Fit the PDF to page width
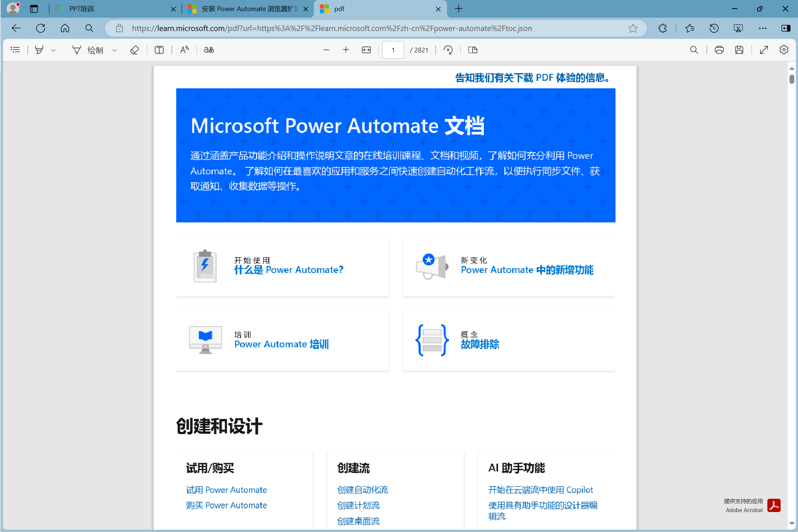The height and width of the screenshot is (532, 798). pos(366,50)
